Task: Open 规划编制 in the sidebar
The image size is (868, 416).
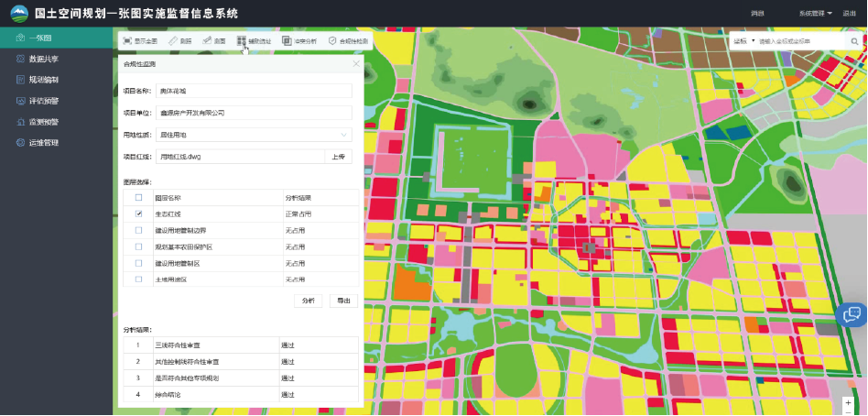Action: (43, 80)
